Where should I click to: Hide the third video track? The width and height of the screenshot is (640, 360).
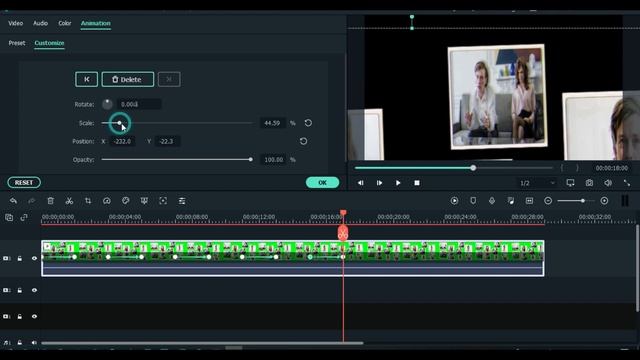(x=34, y=316)
